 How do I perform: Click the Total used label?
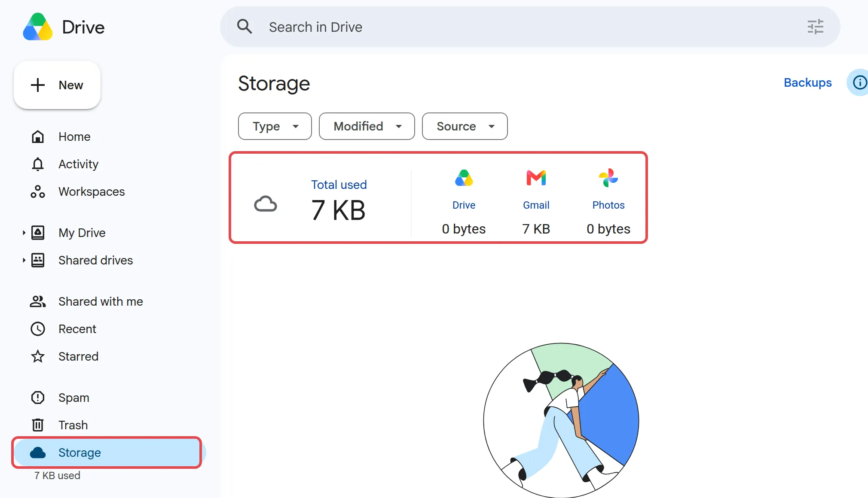[339, 185]
